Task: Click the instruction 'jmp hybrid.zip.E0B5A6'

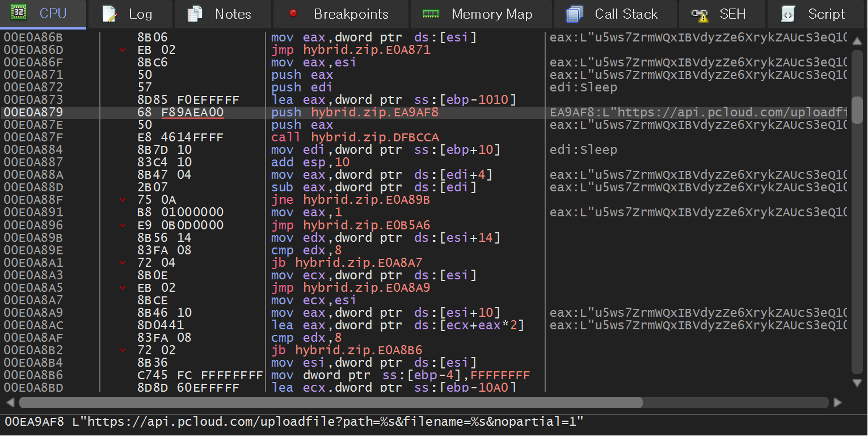Action: 351,225
